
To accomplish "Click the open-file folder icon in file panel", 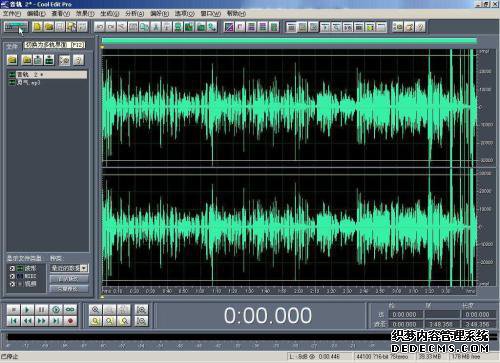I will click(x=12, y=60).
